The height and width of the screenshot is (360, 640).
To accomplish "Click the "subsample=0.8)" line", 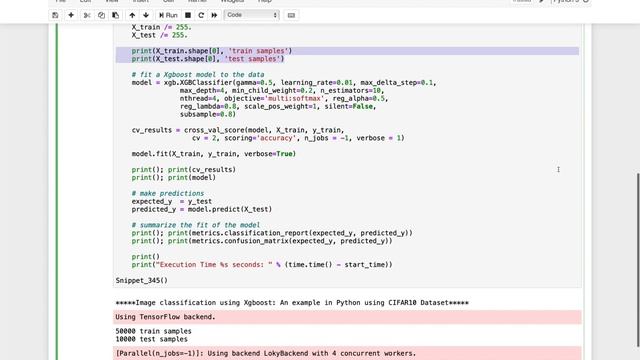I will pyautogui.click(x=208, y=114).
